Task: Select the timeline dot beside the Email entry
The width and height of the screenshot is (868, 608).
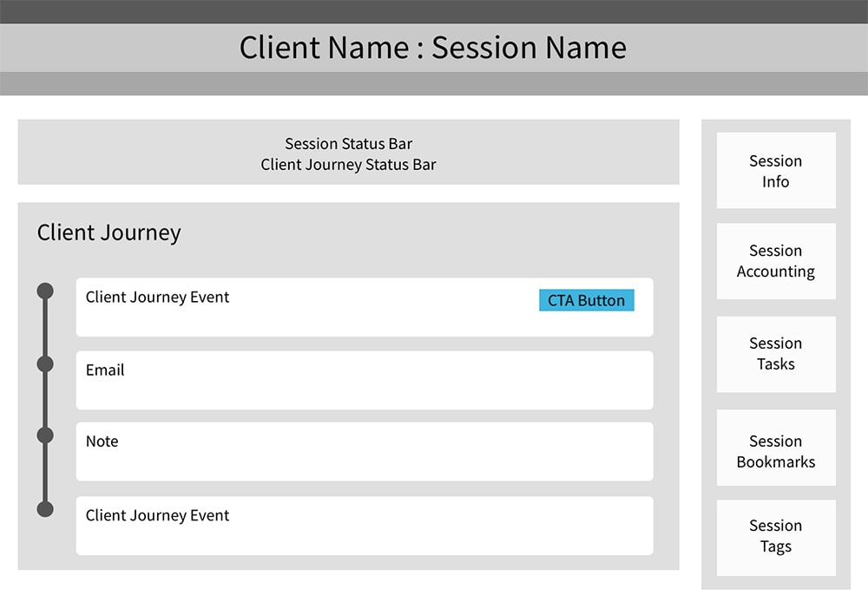Action: pyautogui.click(x=45, y=364)
